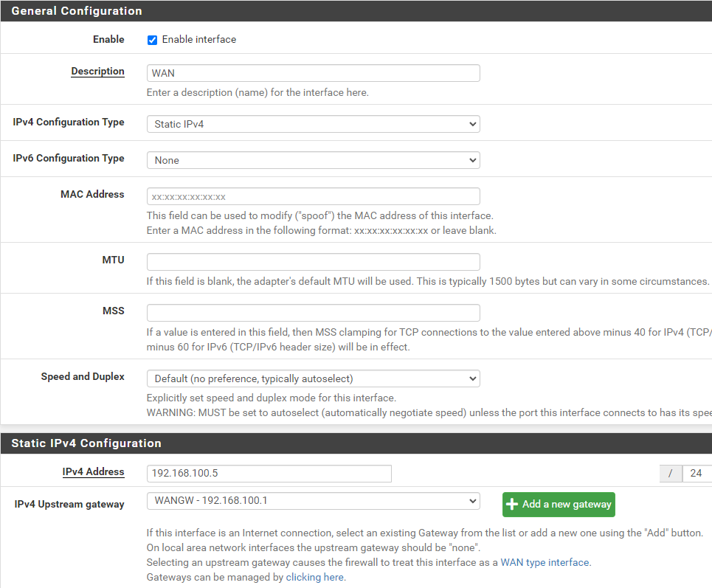This screenshot has height=588, width=712.
Task: Click the underlined IPv4 Address label
Action: pos(93,472)
